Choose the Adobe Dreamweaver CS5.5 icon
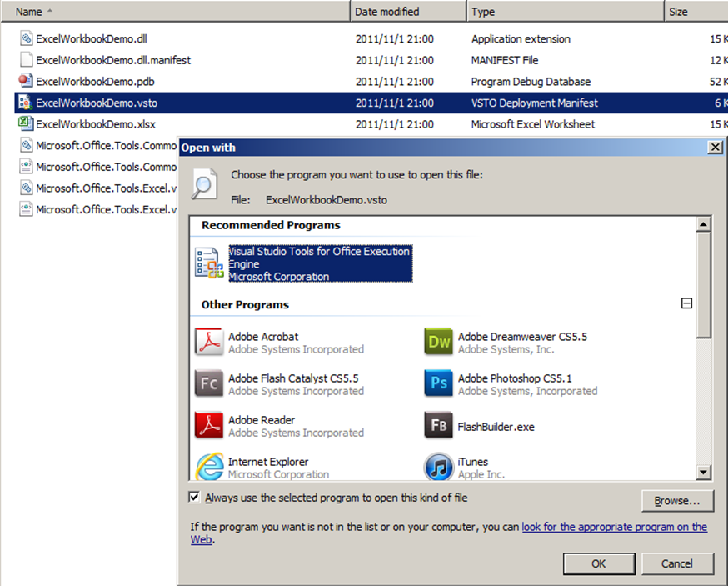The width and height of the screenshot is (728, 586). point(438,342)
